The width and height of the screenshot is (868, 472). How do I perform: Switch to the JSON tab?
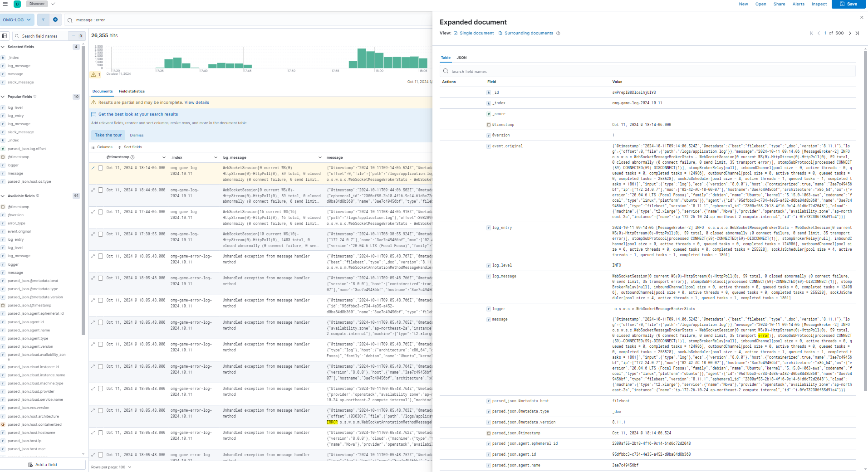461,58
